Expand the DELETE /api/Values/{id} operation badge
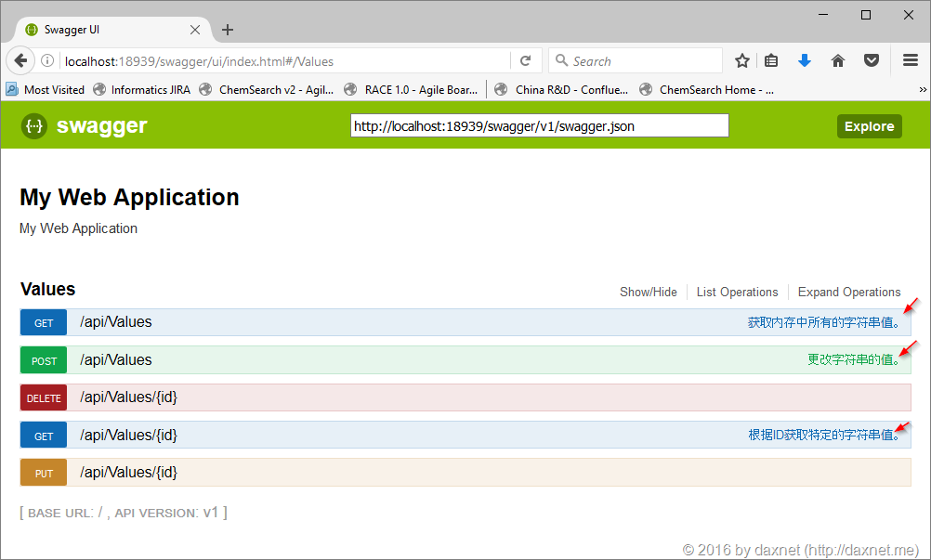 [44, 398]
